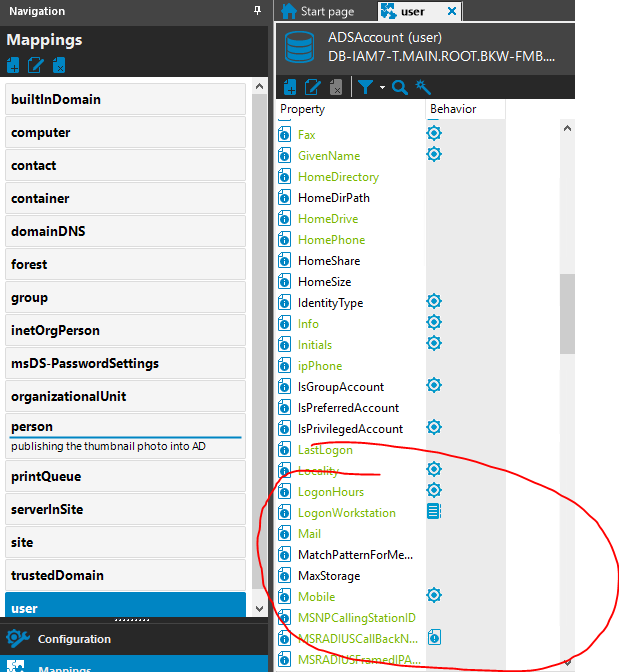Pin the Navigation panel
The height and width of the screenshot is (672, 619).
pyautogui.click(x=257, y=10)
